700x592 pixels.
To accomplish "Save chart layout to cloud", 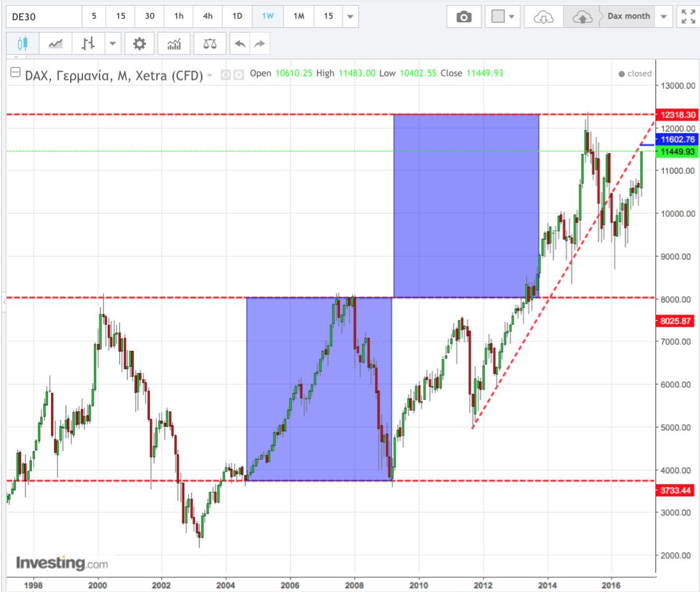I will [583, 17].
